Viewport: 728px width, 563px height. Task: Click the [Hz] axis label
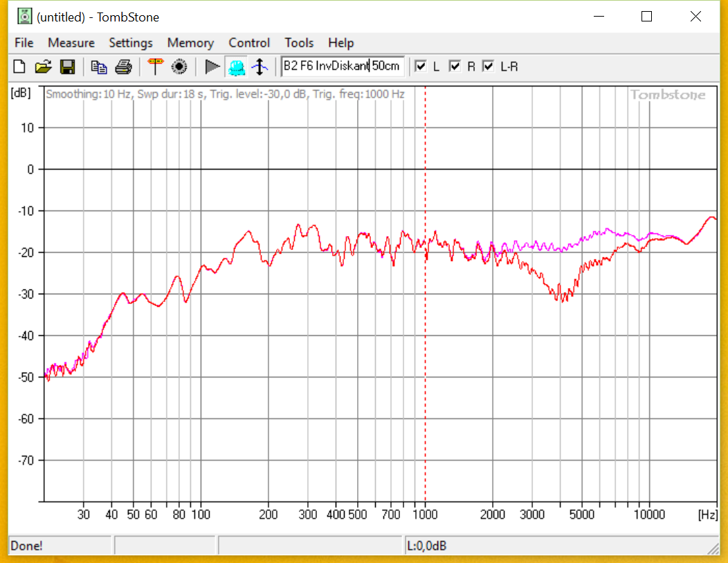[x=707, y=515]
